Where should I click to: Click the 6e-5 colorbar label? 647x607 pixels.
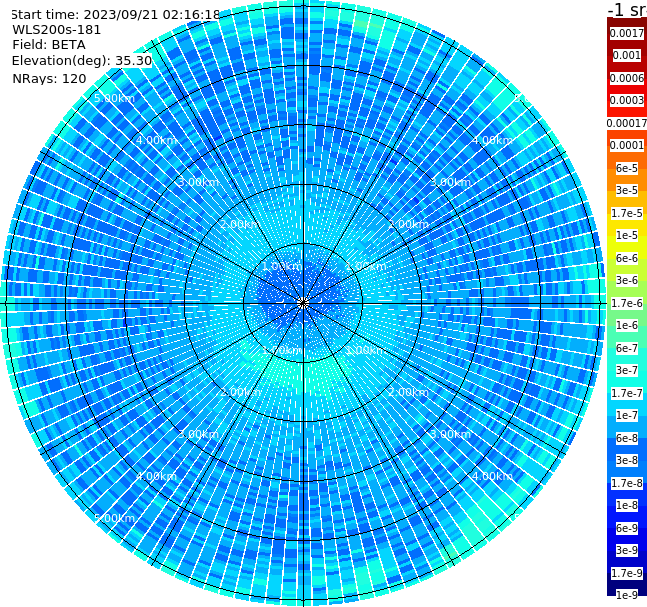627,168
